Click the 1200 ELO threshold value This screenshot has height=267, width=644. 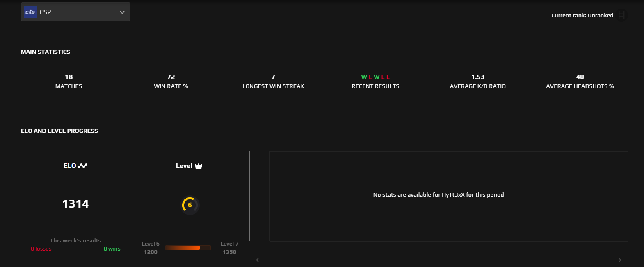pos(151,252)
